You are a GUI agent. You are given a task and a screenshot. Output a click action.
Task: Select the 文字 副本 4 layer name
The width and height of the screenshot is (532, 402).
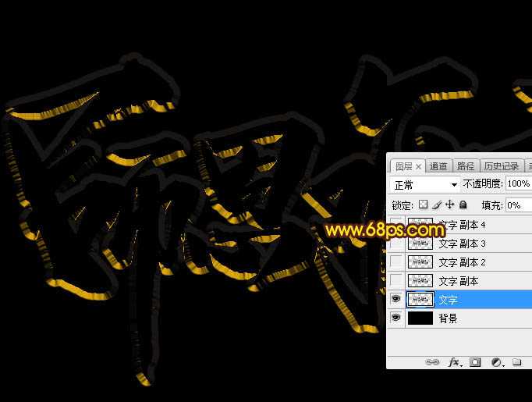[462, 225]
